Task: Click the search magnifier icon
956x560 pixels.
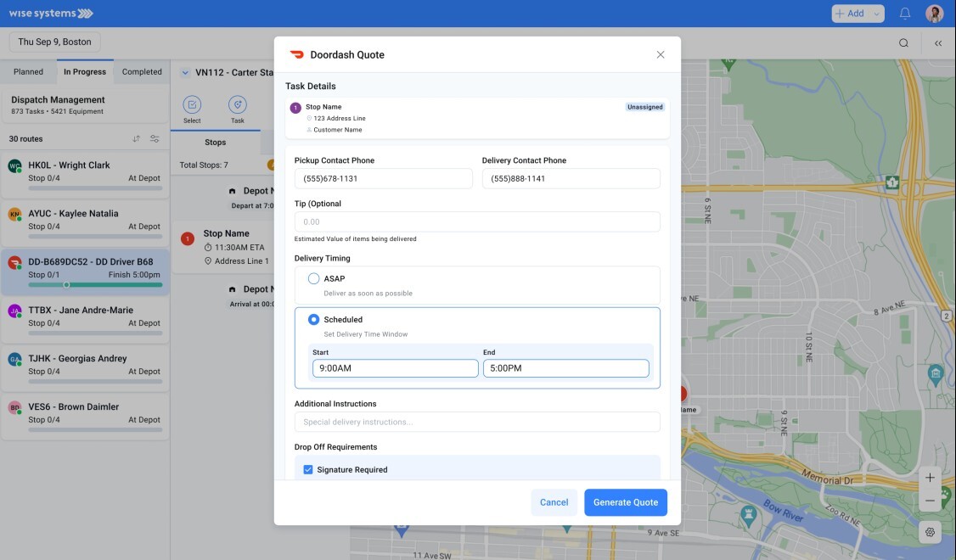Action: [903, 42]
